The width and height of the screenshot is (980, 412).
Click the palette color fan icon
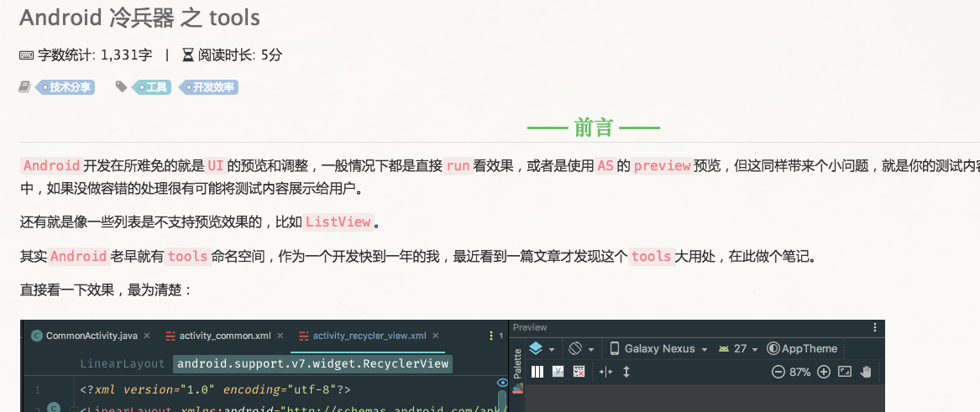[518, 389]
